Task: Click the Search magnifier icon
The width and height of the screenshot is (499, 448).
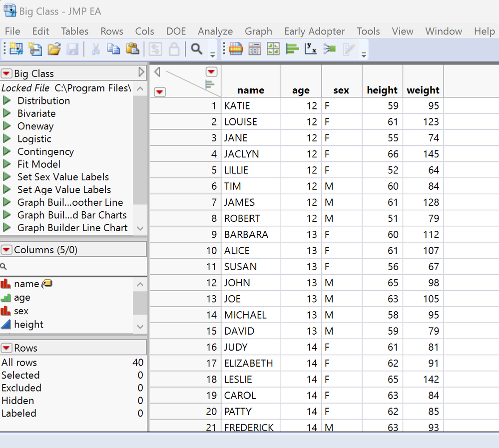Action: point(196,49)
